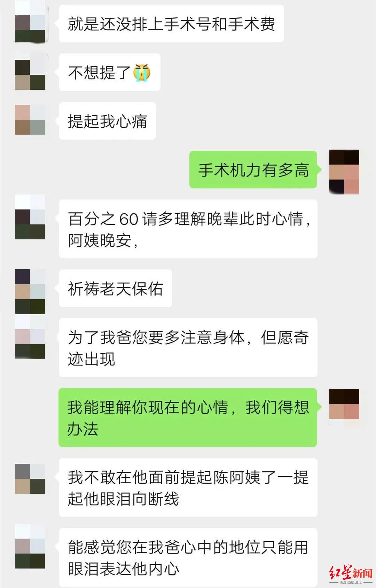
Task: Select the '能感觉您在我爸心中的地位' bubble
Action: [188, 557]
